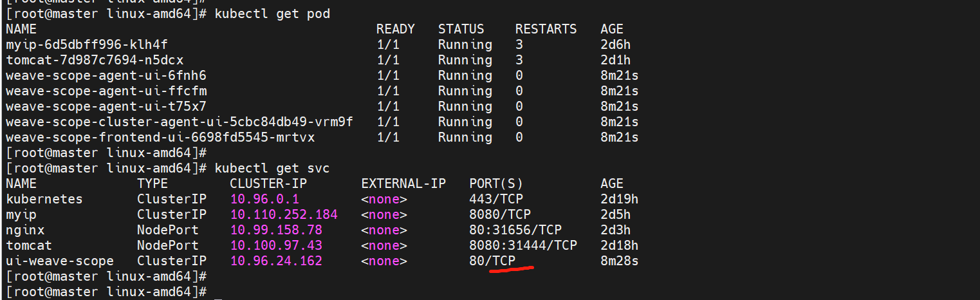980x300 pixels.
Task: Click the 80:31656/TCP nginx port mapping
Action: point(515,230)
